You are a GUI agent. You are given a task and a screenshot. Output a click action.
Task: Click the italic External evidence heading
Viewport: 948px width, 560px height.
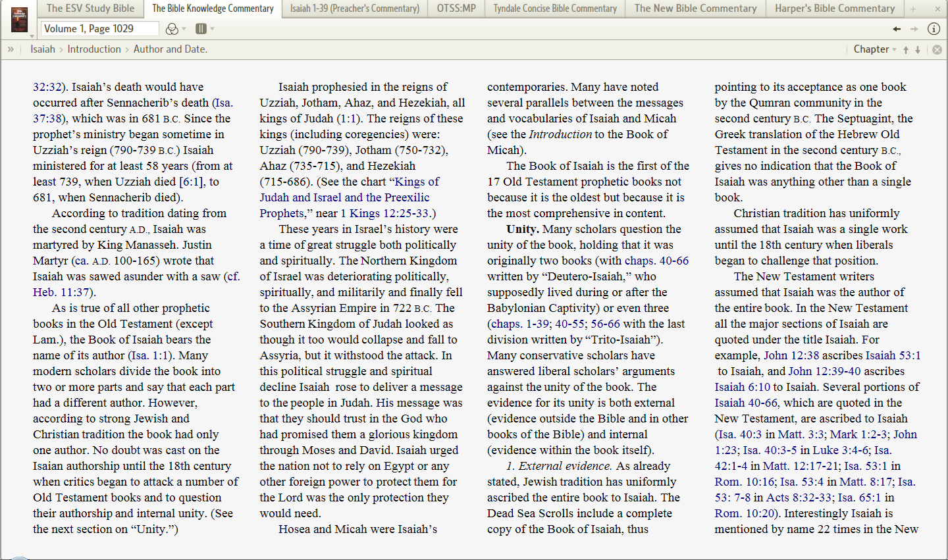566,466
